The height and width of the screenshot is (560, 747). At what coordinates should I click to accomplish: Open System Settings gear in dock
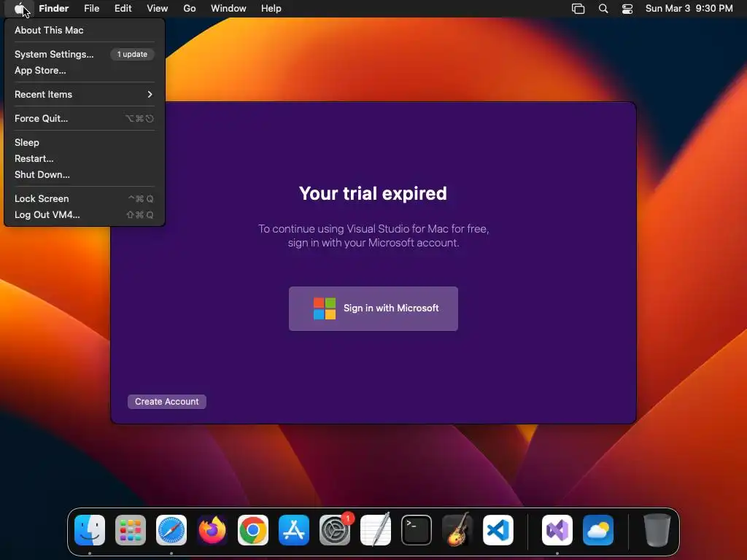(334, 530)
